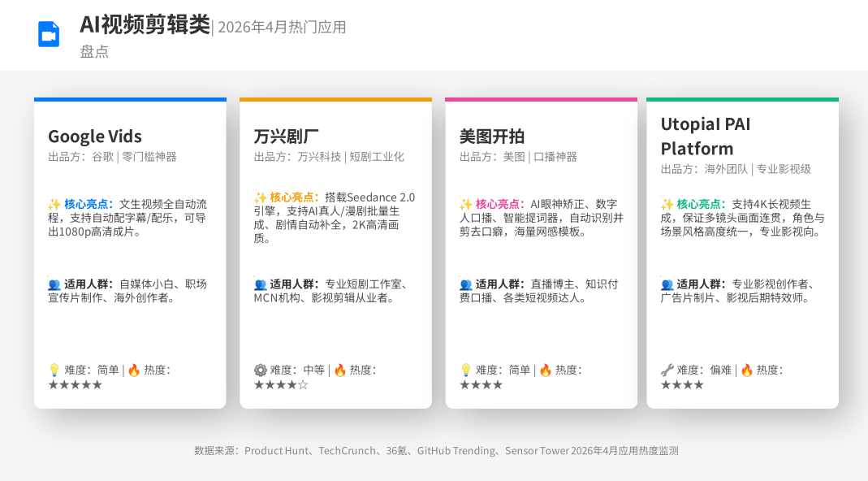Click the 盘点 text under the heading
868x481 pixels.
(x=94, y=51)
